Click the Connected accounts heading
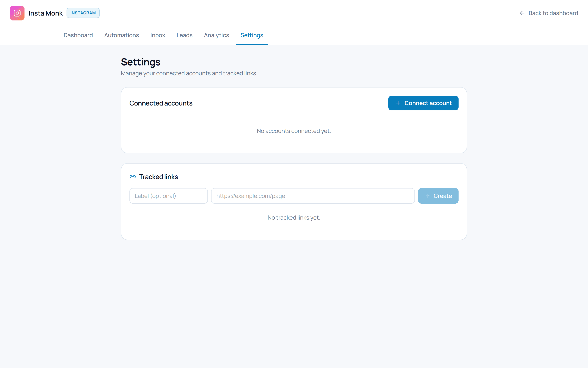The height and width of the screenshot is (368, 588). click(161, 103)
